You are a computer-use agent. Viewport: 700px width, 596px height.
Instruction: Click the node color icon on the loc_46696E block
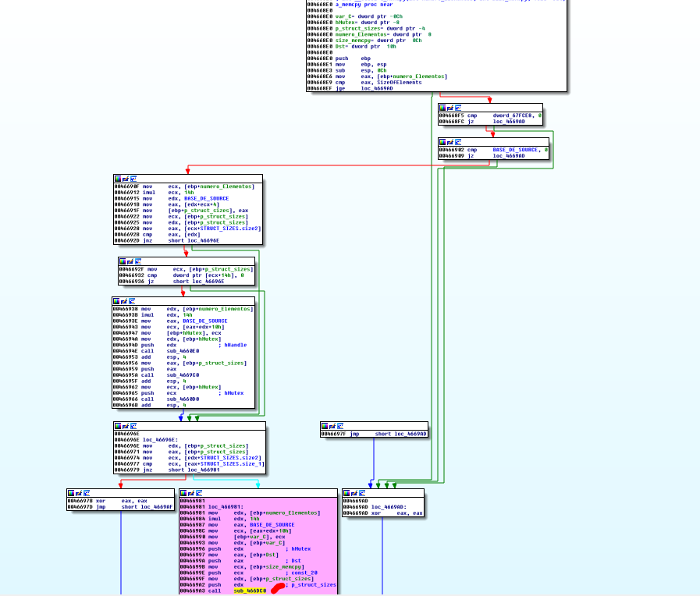coord(118,426)
